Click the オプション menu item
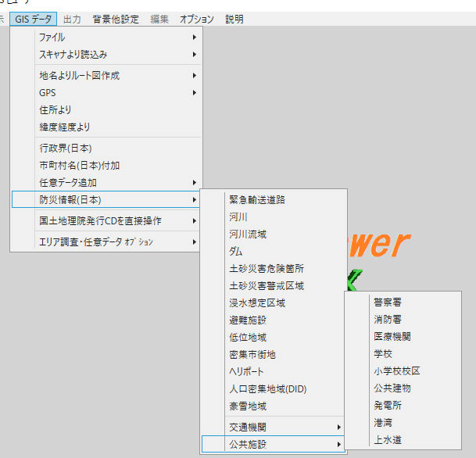The height and width of the screenshot is (458, 476). [196, 19]
